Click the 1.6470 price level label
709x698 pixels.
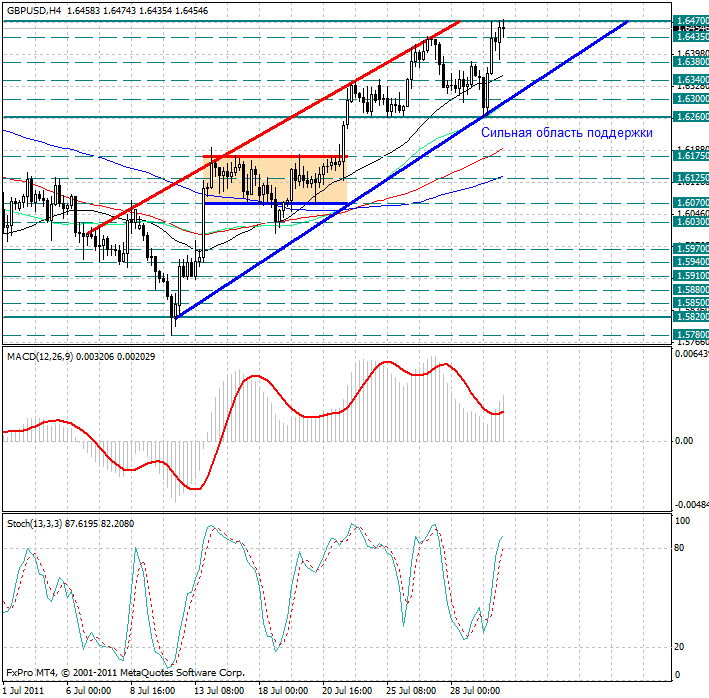pos(691,21)
